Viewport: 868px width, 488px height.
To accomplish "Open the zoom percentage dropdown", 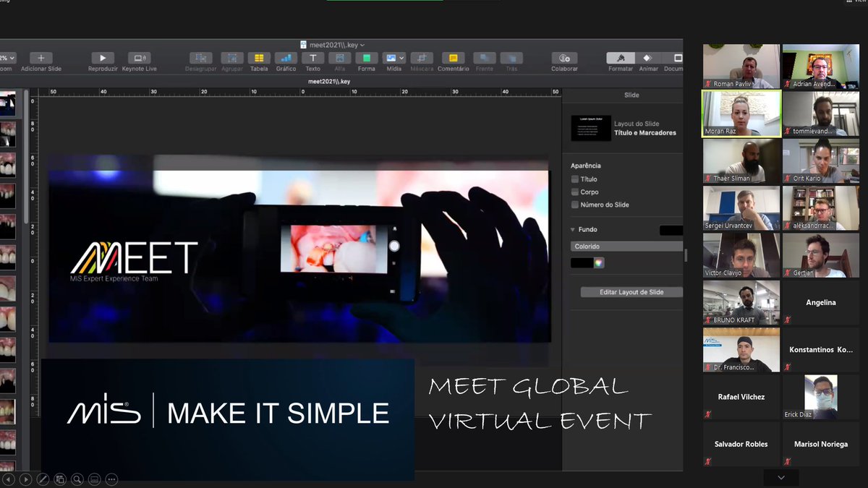I will (7, 58).
